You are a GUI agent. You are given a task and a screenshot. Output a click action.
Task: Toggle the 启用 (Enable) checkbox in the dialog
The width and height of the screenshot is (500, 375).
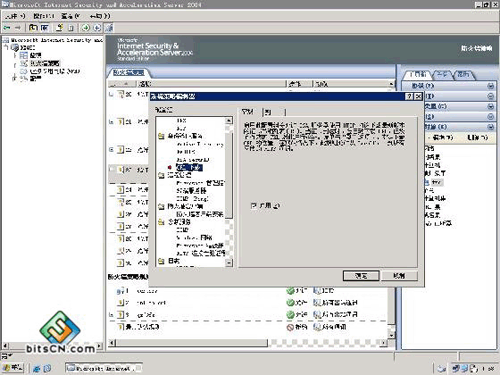click(x=254, y=206)
